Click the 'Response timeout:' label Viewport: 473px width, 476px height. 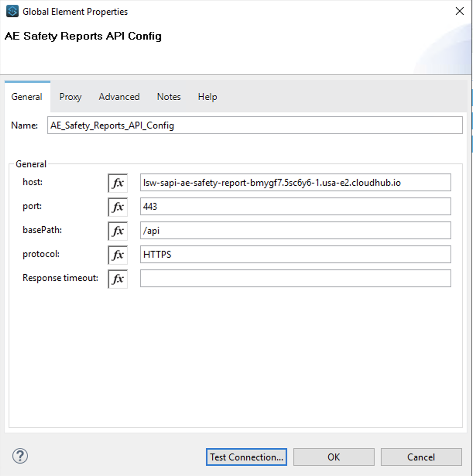coord(60,278)
